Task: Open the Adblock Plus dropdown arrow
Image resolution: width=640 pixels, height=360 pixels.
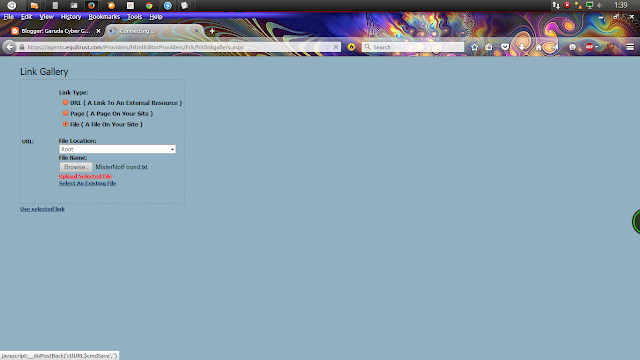Action: point(597,47)
